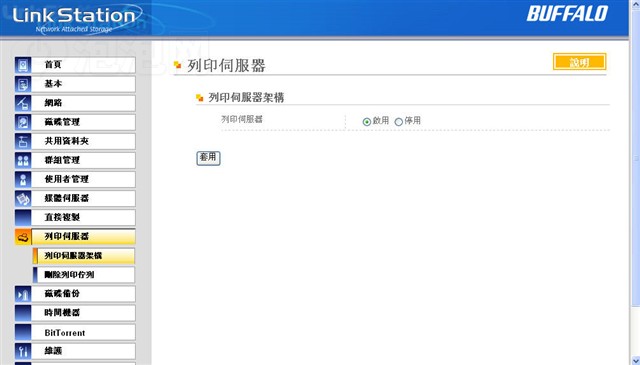Viewport: 640px width, 365px height.
Task: Open the 媒體伺服器 menu
Action: click(x=83, y=199)
